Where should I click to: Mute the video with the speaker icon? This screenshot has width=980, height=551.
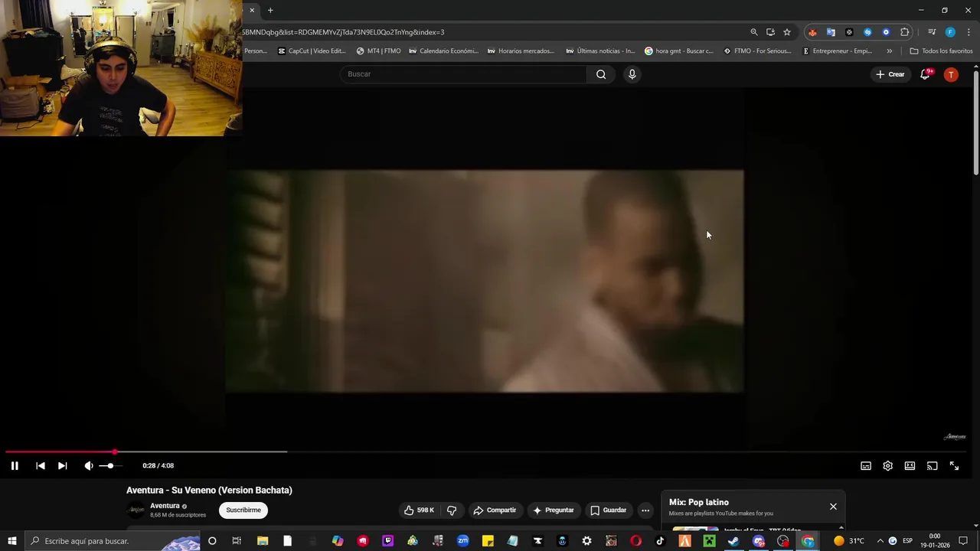pyautogui.click(x=88, y=465)
